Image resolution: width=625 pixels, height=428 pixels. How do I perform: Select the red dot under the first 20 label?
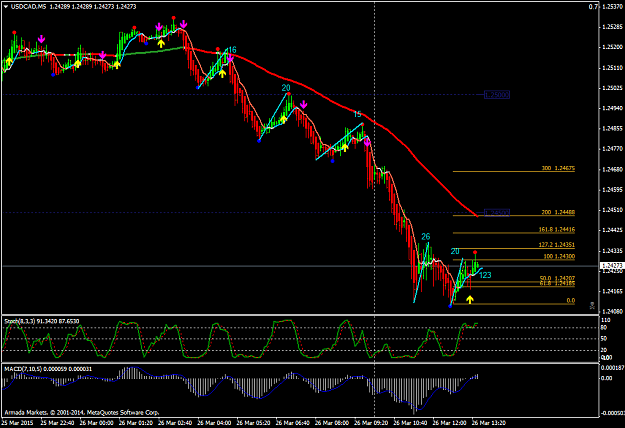point(289,94)
